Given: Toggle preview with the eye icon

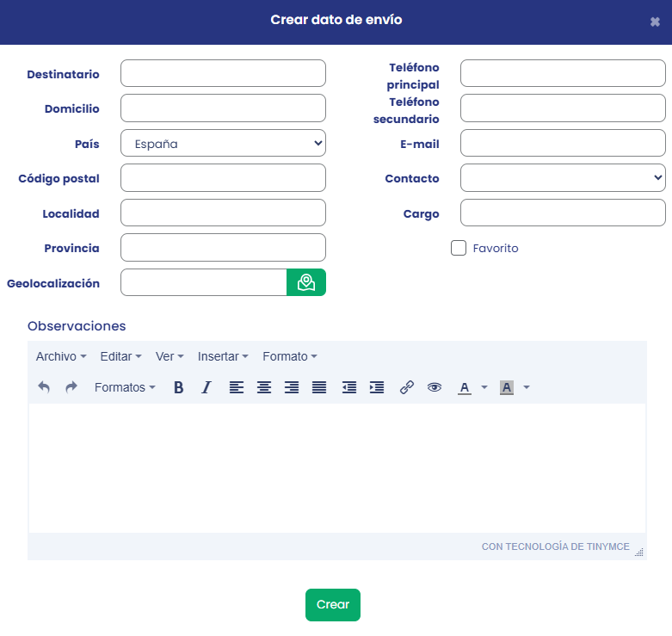Looking at the screenshot, I should coord(435,387).
